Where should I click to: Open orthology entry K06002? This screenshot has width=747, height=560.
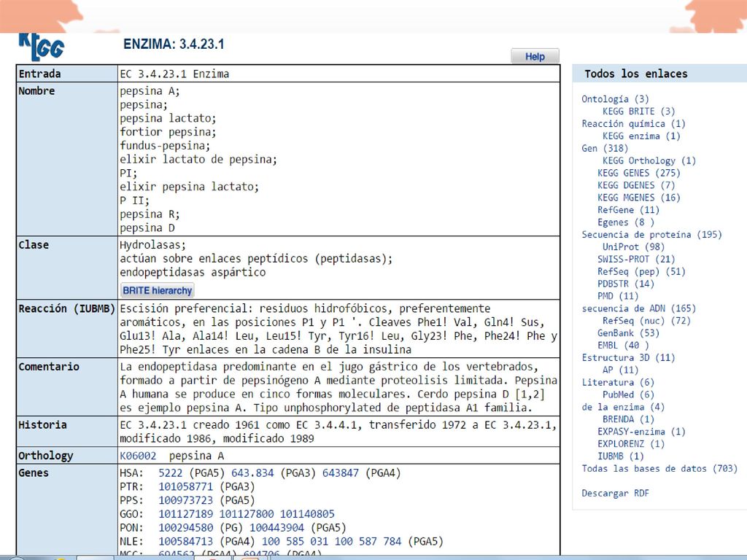(138, 456)
